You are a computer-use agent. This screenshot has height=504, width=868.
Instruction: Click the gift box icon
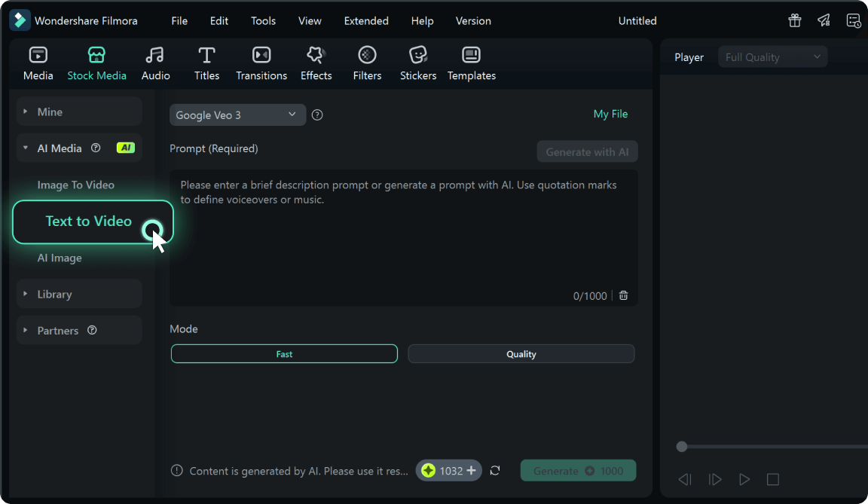pos(794,20)
